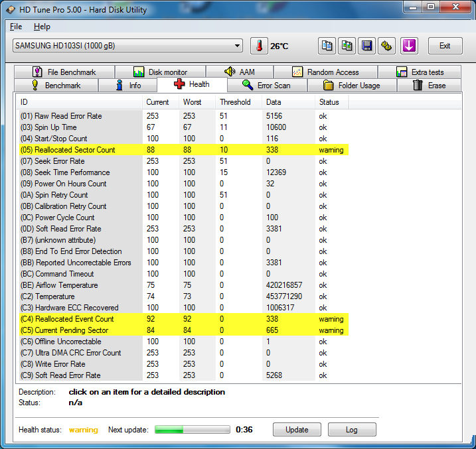Sort by the ID column header
The width and height of the screenshot is (476, 449).
pos(79,102)
